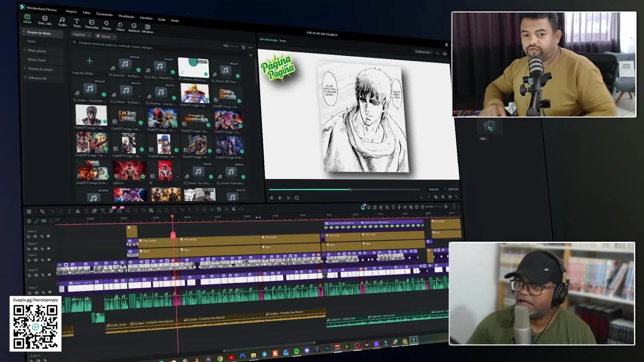Viewport: 644px width, 362px height.
Task: Select the text T tool in timeline toolbar
Action: coord(103,211)
